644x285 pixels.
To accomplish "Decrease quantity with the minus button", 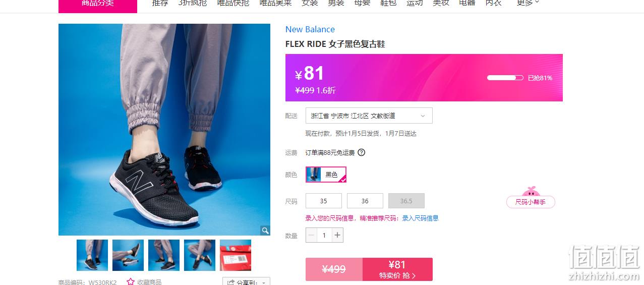I will pyautogui.click(x=312, y=235).
